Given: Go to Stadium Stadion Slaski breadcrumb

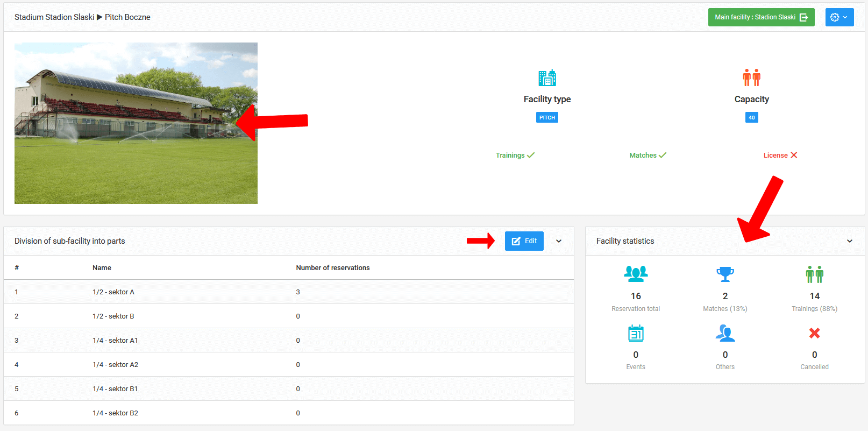Looking at the screenshot, I should (54, 17).
